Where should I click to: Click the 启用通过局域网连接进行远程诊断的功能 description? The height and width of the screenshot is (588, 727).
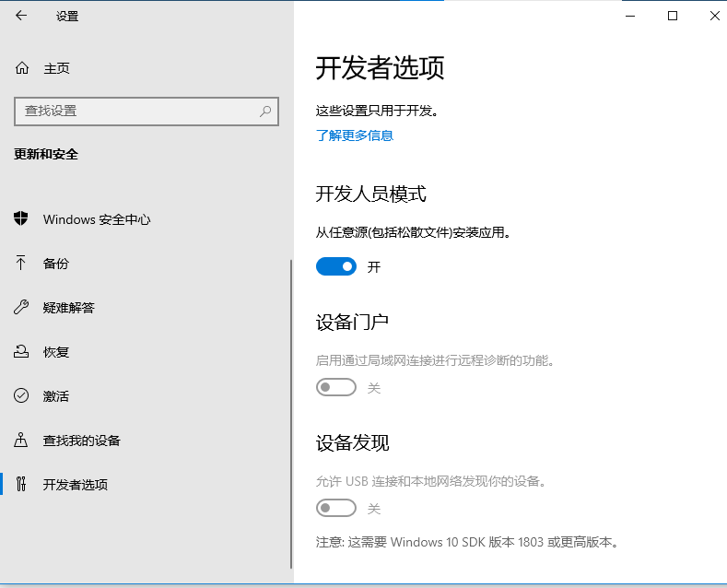point(435,359)
